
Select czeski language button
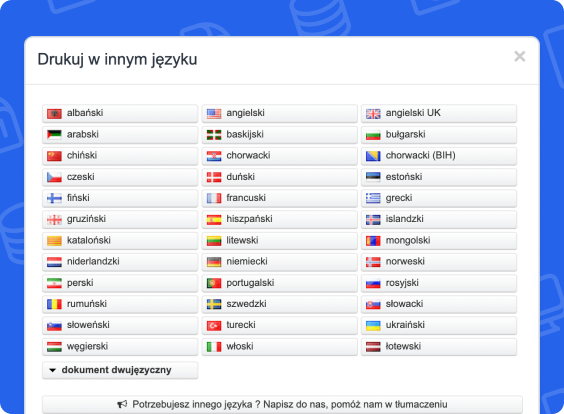click(x=120, y=177)
